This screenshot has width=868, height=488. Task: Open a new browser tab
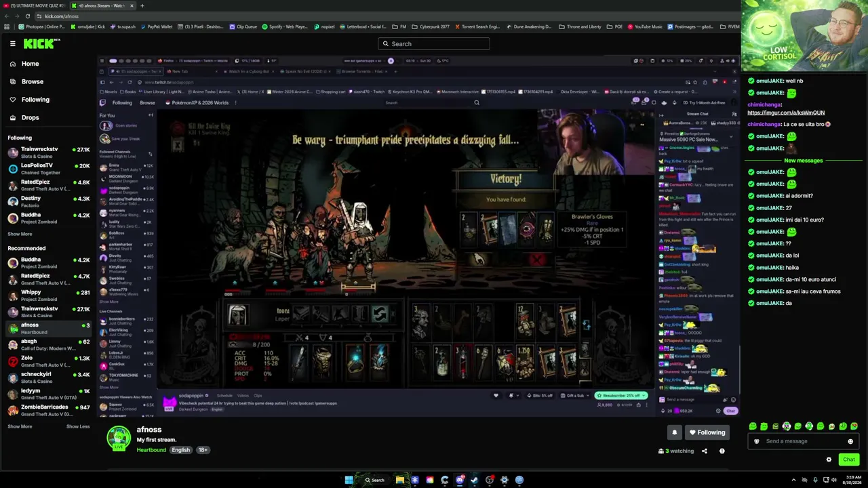(x=142, y=5)
